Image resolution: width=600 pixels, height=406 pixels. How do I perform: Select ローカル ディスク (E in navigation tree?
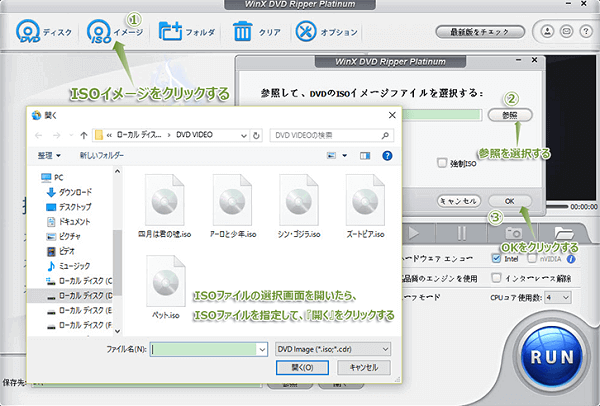(79, 310)
